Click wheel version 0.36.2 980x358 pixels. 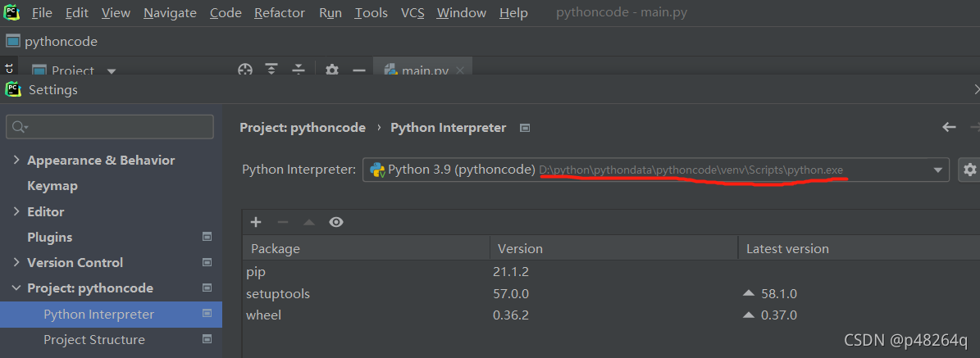pos(511,315)
